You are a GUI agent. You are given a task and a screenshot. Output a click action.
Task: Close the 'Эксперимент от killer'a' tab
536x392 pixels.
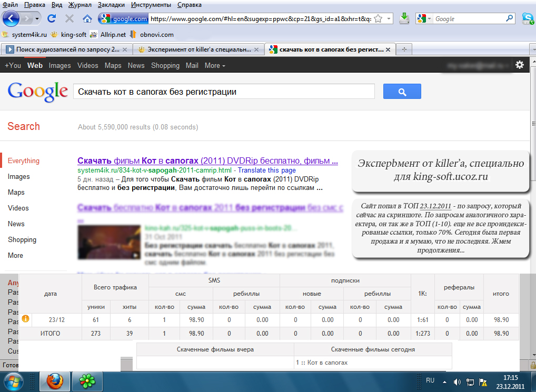pyautogui.click(x=256, y=49)
